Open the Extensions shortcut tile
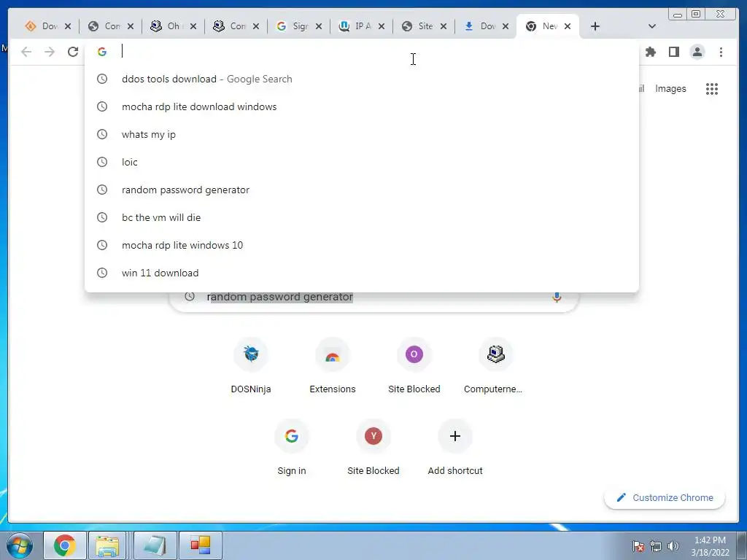 point(333,366)
